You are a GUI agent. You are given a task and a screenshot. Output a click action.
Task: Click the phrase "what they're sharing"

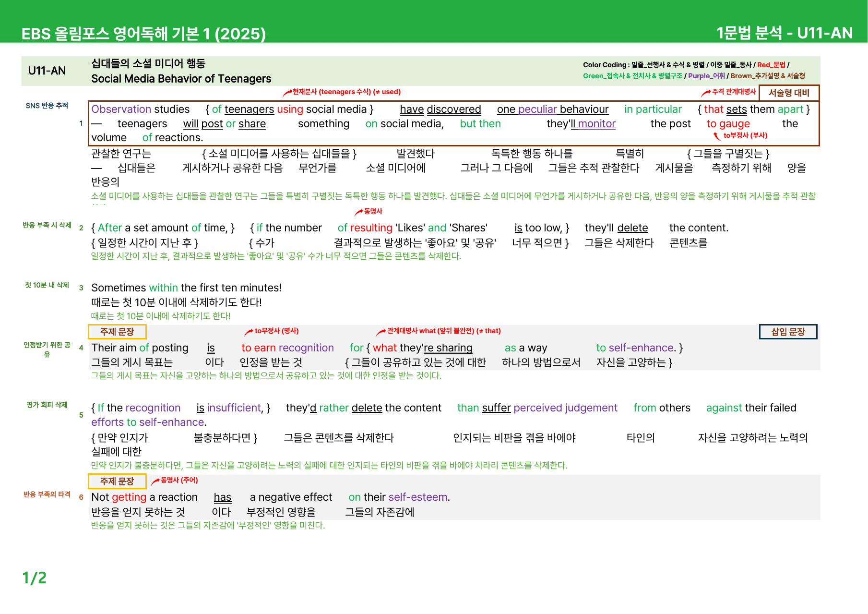422,348
